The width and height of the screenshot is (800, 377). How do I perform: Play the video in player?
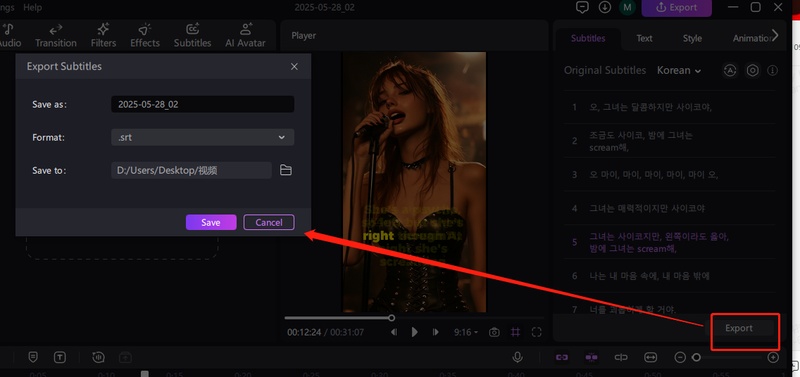(414, 332)
